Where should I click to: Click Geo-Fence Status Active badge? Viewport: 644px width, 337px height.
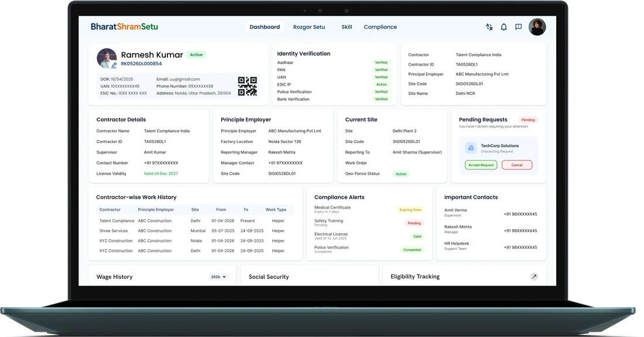pyautogui.click(x=401, y=174)
